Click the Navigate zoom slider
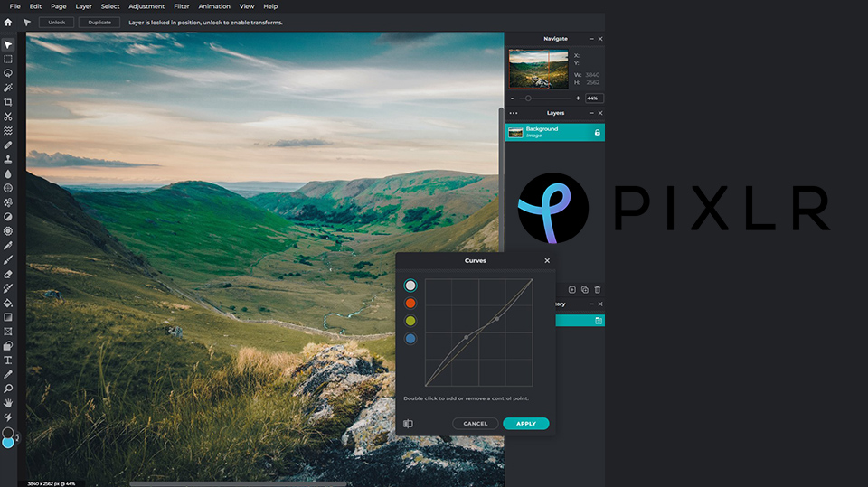Image resolution: width=868 pixels, height=487 pixels. point(528,98)
